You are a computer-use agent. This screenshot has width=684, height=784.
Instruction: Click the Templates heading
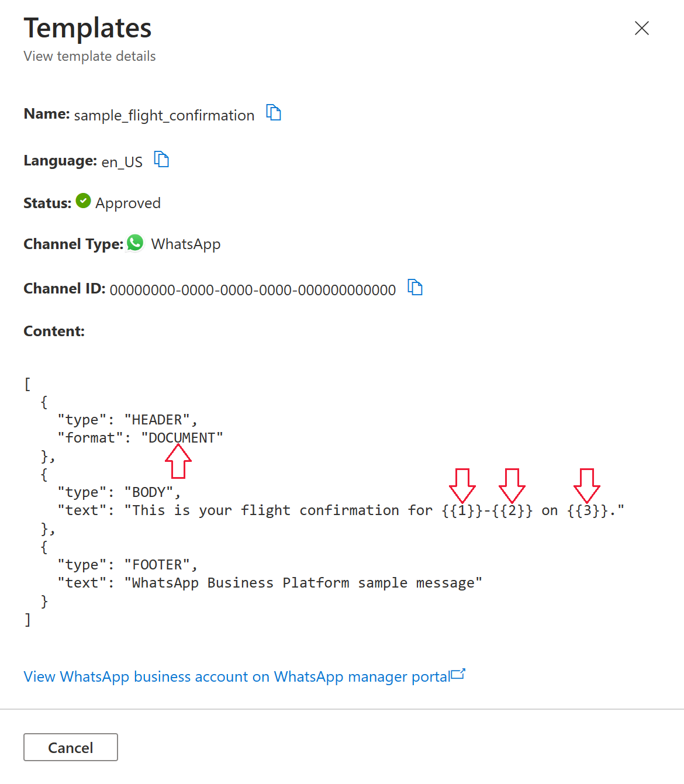coord(88,28)
